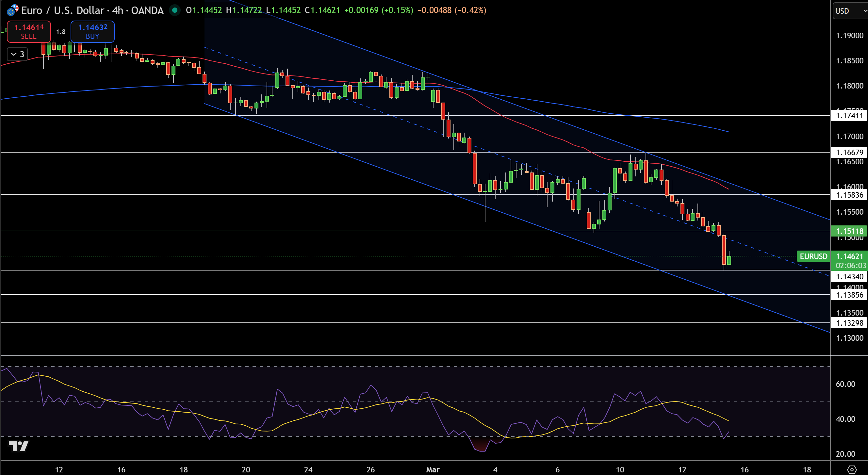Click the 1.13298 price level label
868x475 pixels.
click(x=849, y=323)
